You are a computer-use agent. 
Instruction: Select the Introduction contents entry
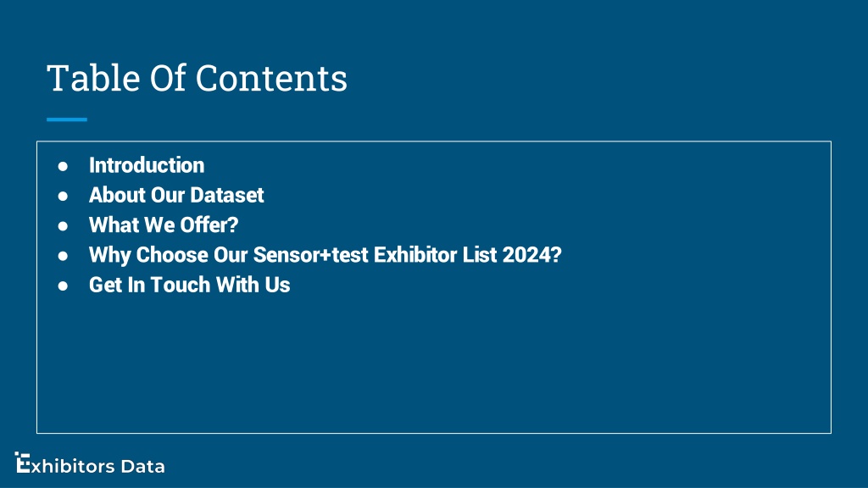[147, 165]
